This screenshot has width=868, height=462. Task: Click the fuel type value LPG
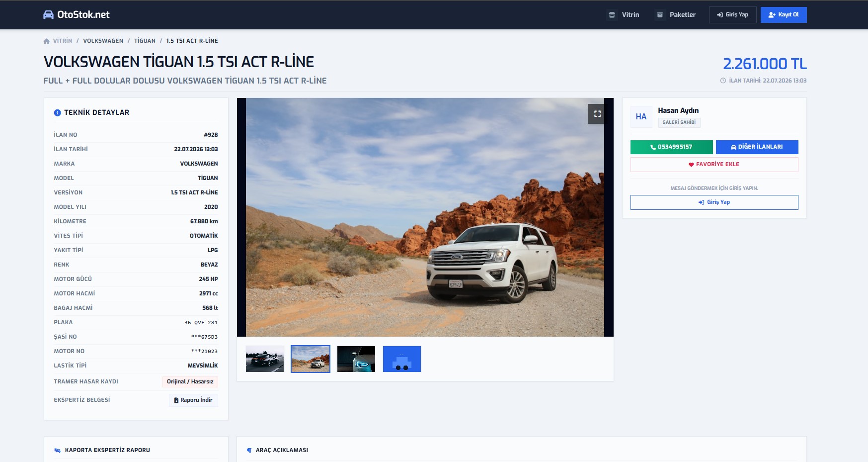[213, 250]
